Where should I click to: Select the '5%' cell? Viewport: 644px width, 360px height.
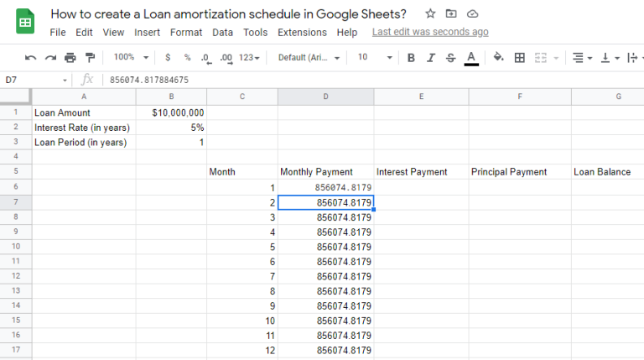171,128
